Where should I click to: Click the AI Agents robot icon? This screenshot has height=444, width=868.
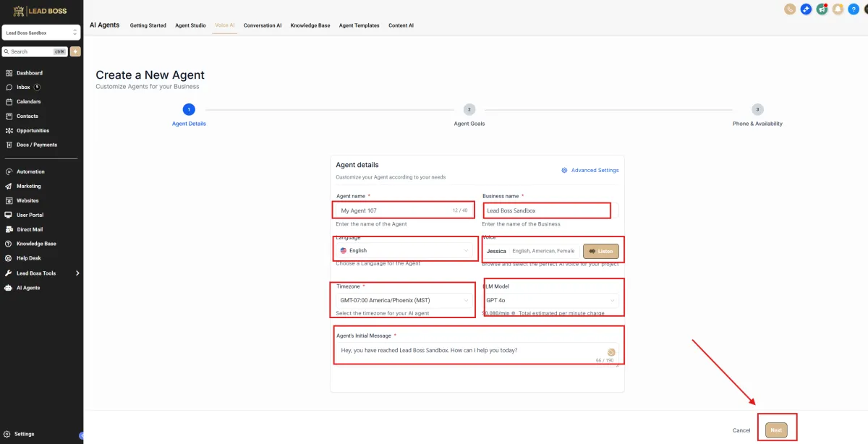[9, 288]
